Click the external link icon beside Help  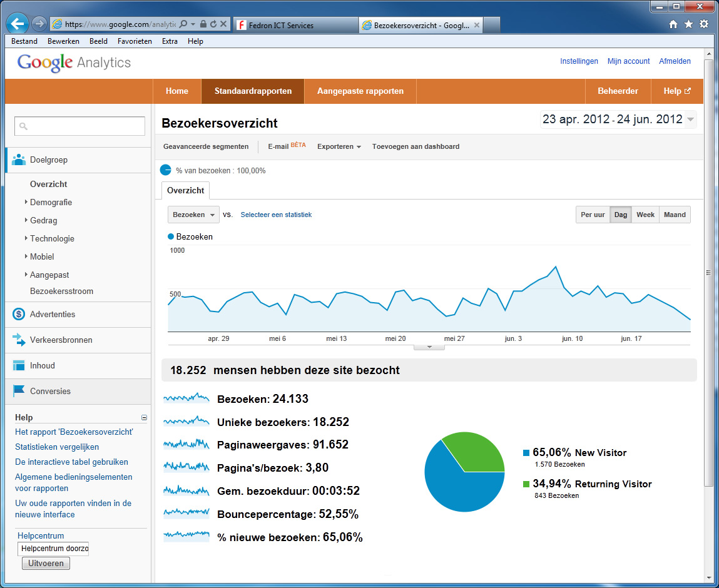coord(687,91)
